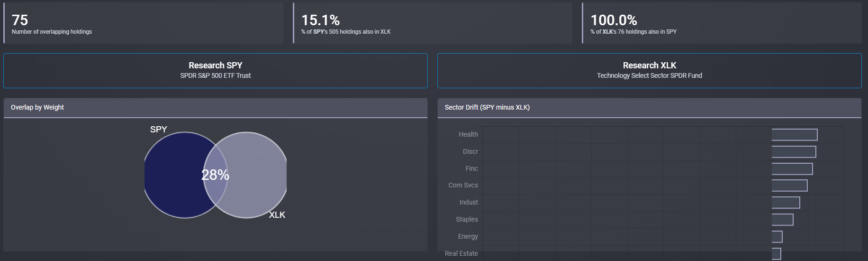Click the Real Estate axis label
The width and height of the screenshot is (868, 261).
[461, 253]
